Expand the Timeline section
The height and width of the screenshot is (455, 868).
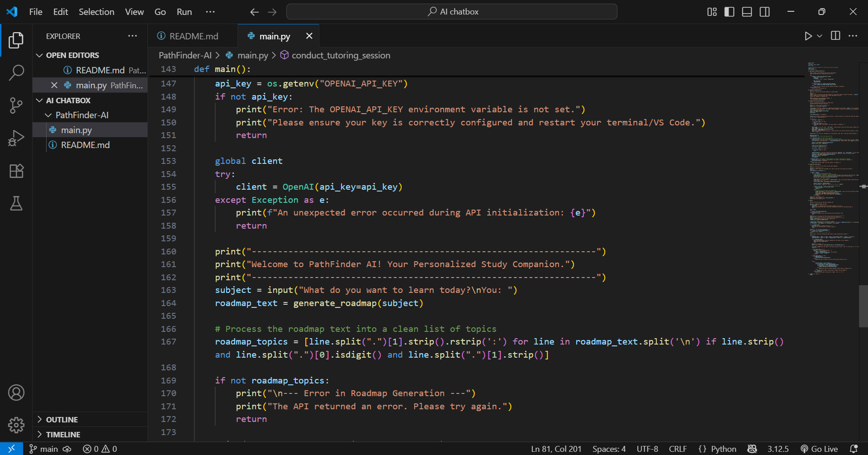(63, 435)
